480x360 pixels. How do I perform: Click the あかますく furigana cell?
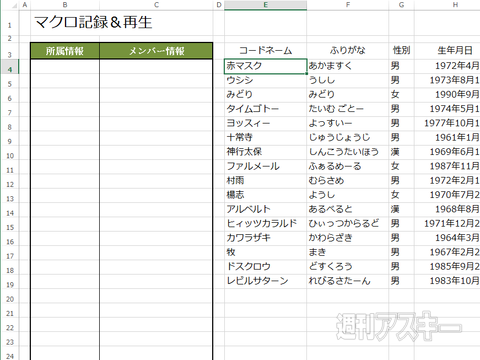point(348,66)
